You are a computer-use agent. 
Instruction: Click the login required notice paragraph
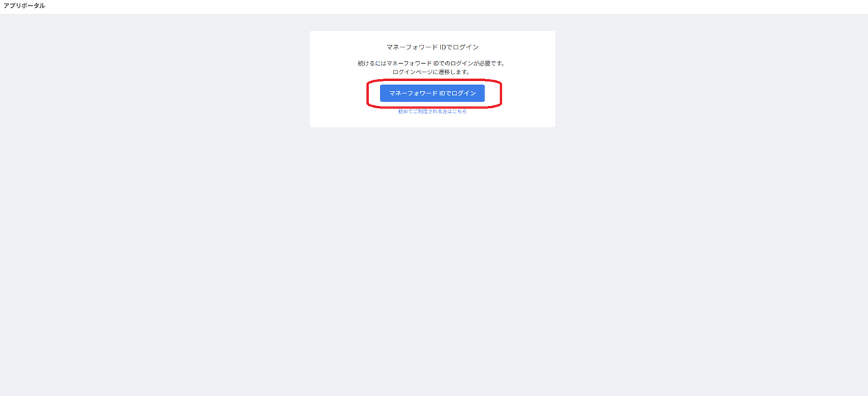[432, 68]
